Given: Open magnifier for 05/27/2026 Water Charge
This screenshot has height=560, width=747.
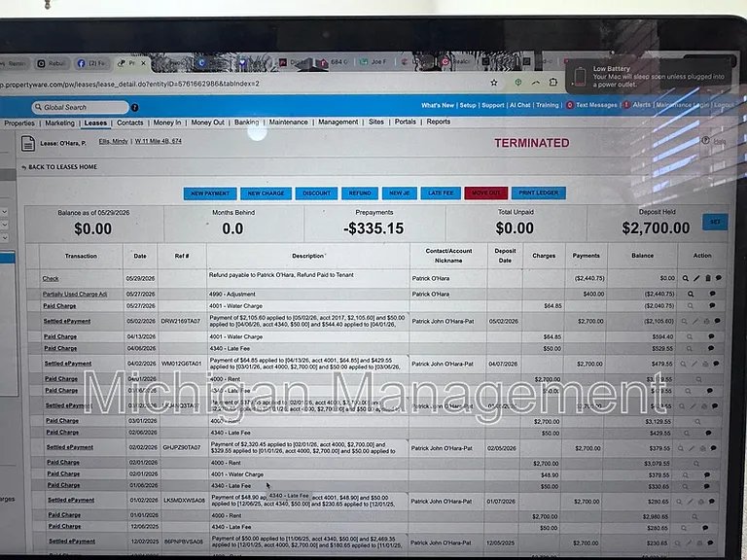Looking at the screenshot, I should [691, 305].
